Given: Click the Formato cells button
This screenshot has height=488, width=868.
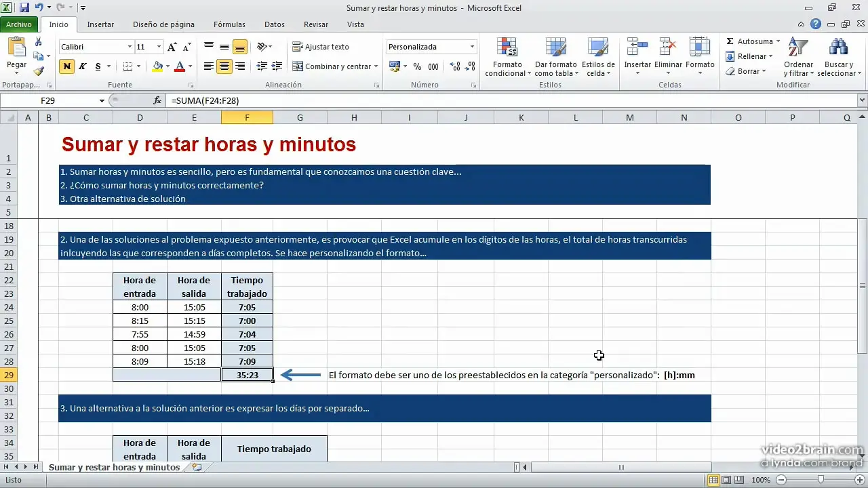Looking at the screenshot, I should click(x=700, y=57).
